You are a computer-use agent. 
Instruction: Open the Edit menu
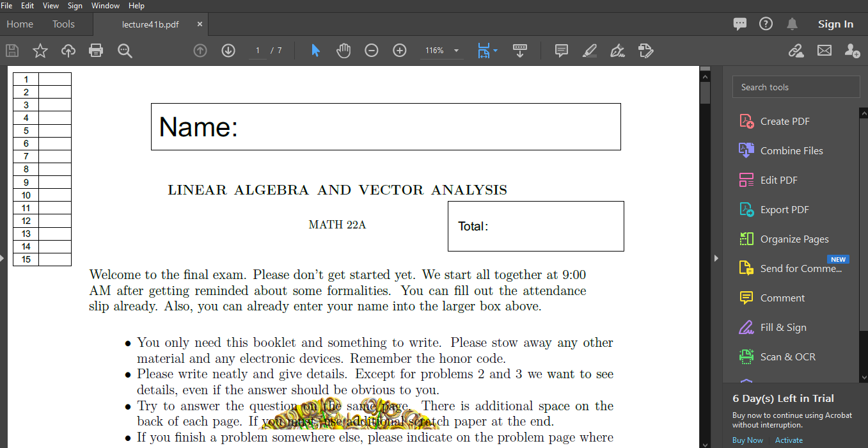point(28,5)
